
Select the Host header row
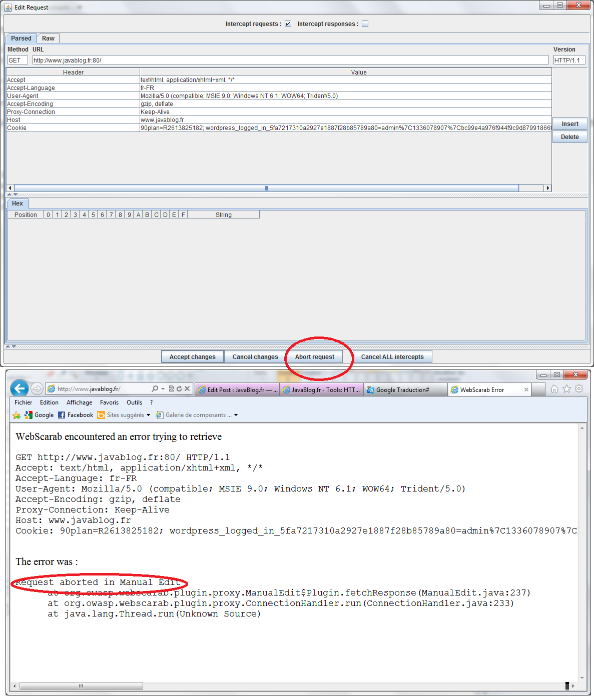pyautogui.click(x=279, y=120)
